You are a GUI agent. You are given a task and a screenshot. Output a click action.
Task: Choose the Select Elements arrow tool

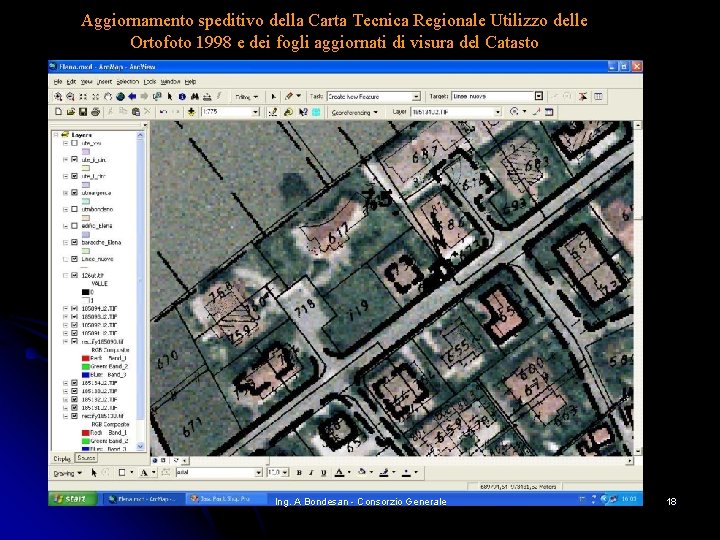[x=170, y=96]
